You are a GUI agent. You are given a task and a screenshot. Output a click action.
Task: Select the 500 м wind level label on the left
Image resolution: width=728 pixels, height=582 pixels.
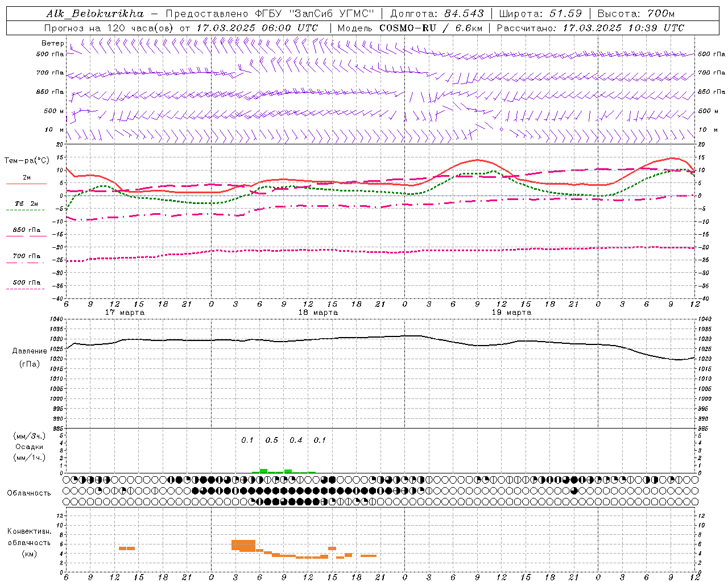pyautogui.click(x=54, y=111)
